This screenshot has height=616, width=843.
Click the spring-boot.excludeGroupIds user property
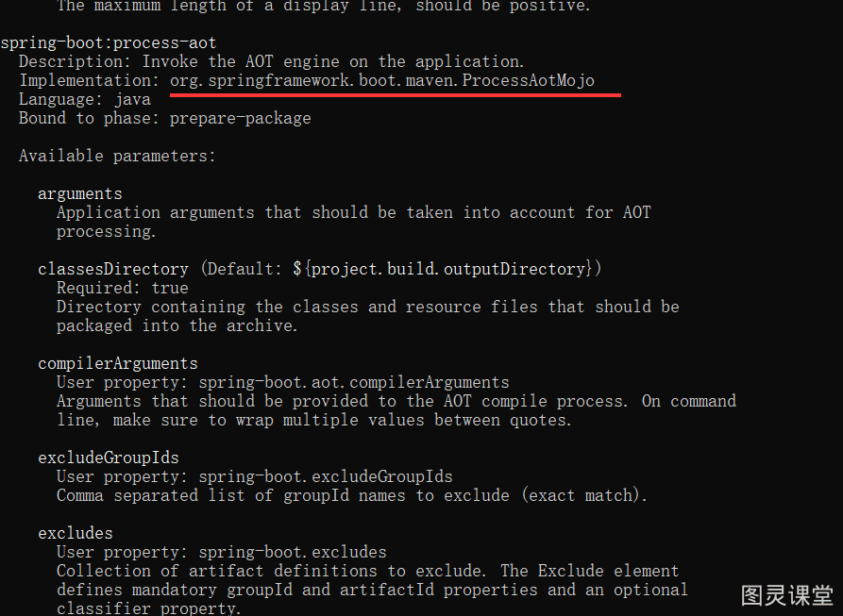tap(326, 476)
